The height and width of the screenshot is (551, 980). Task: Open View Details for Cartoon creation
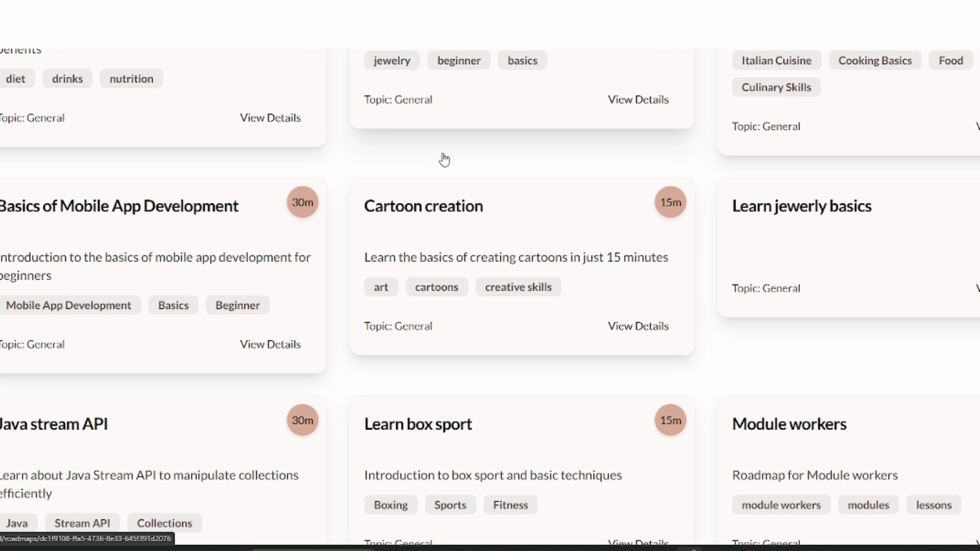pyautogui.click(x=638, y=326)
